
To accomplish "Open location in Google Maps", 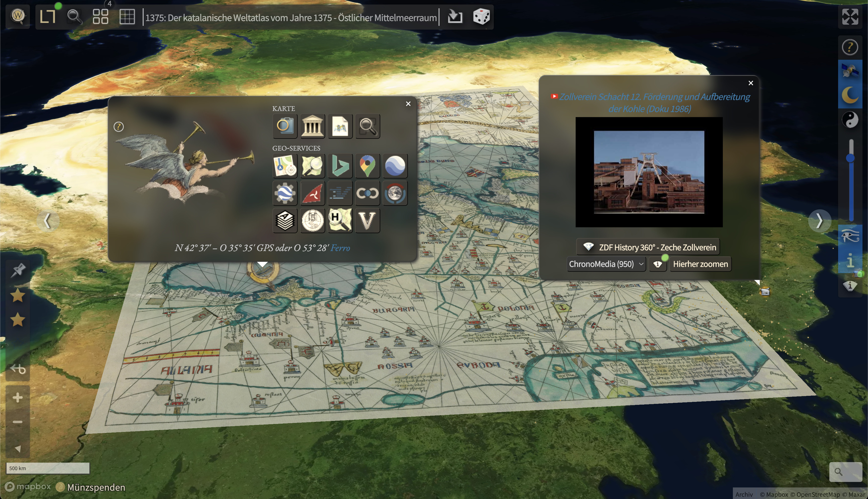I will [x=367, y=166].
